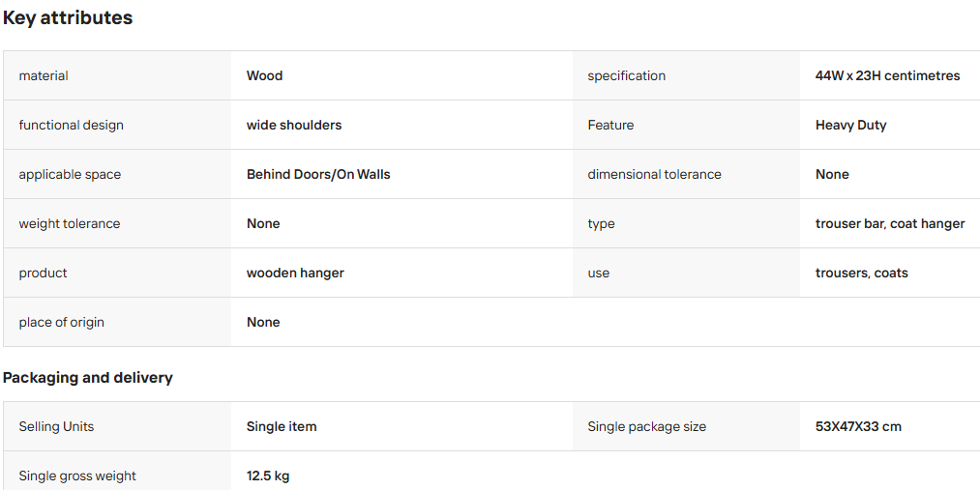Select the applicable space label
Screen dimensions: 980x490
(70, 174)
